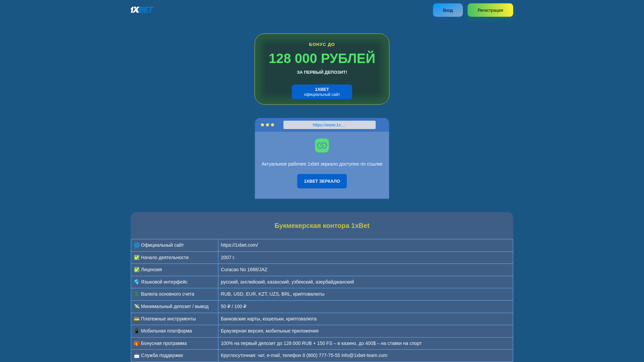
Task: Click the Официальный сайт row label
Action: 162,245
